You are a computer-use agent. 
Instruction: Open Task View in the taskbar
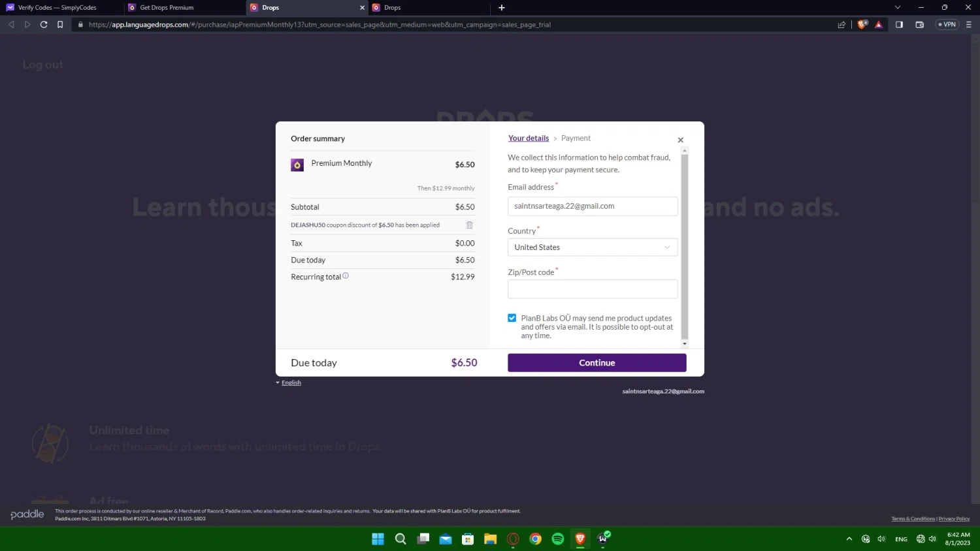point(423,539)
